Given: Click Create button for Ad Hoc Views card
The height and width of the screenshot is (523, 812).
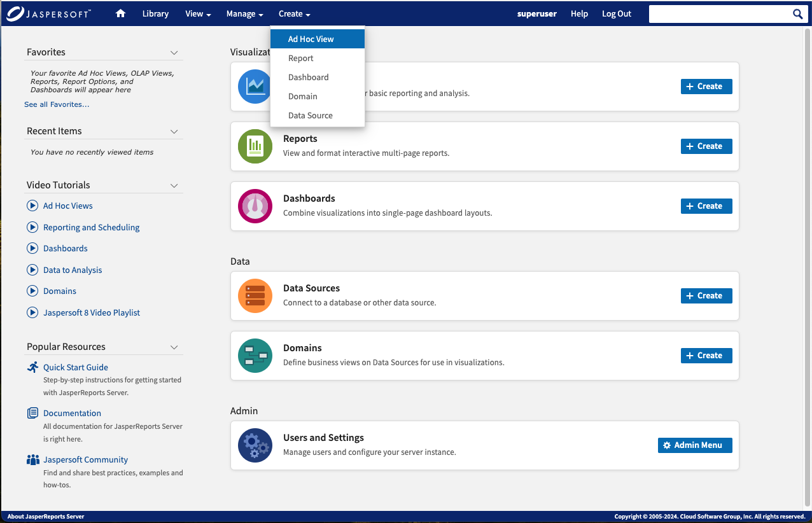Looking at the screenshot, I should 706,87.
